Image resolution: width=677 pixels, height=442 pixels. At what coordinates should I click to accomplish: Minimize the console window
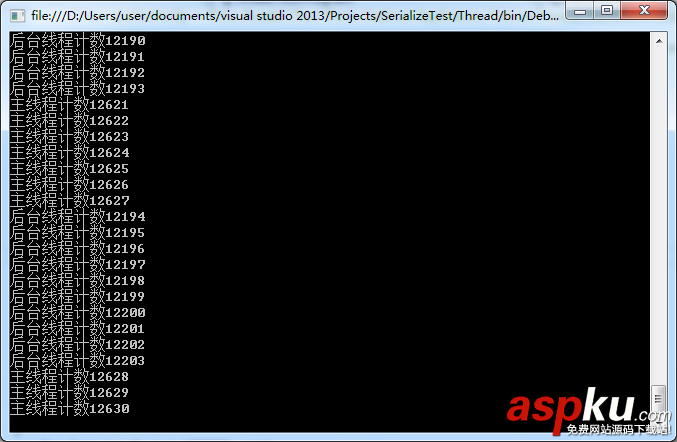click(580, 11)
